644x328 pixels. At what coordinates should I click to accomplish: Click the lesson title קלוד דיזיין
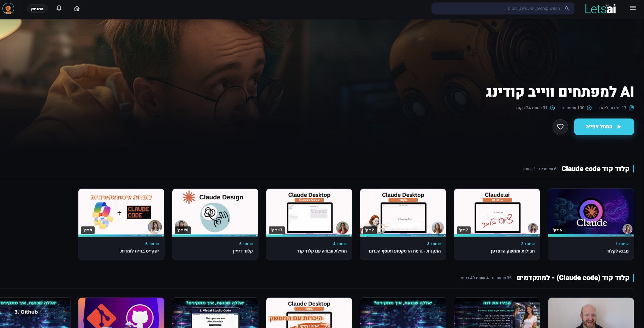tap(243, 251)
